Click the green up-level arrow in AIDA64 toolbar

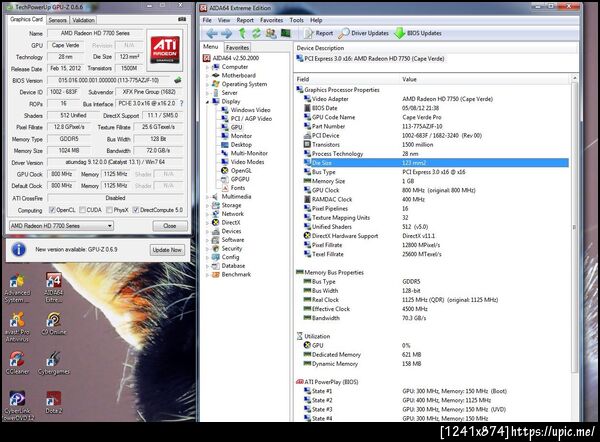242,33
